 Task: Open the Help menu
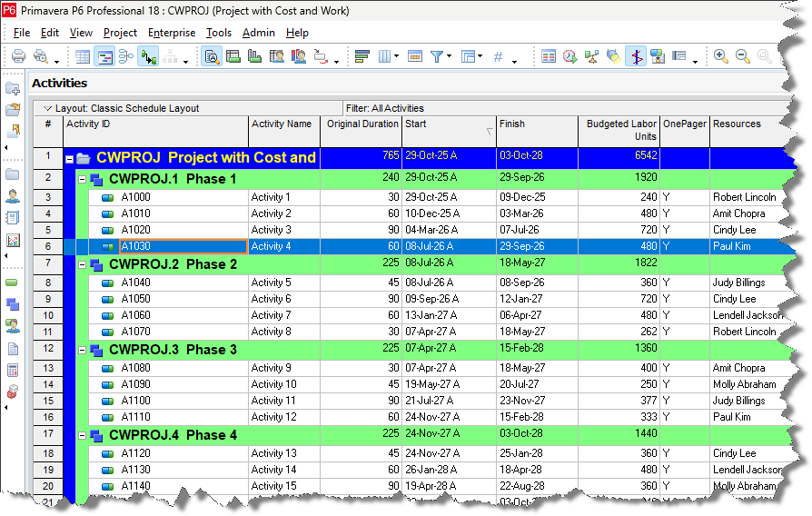pos(297,33)
